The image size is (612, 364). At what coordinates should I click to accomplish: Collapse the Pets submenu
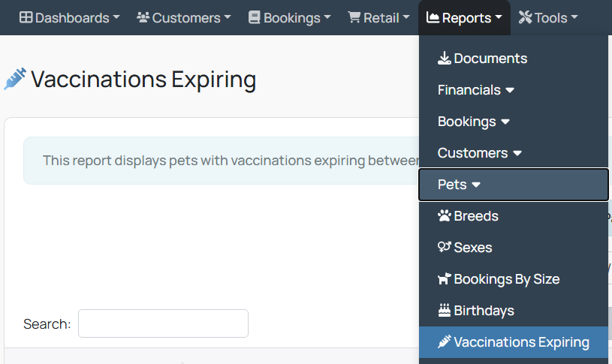514,185
